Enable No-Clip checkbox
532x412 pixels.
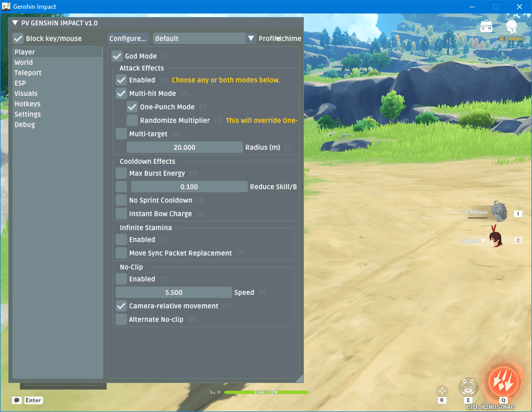click(121, 279)
